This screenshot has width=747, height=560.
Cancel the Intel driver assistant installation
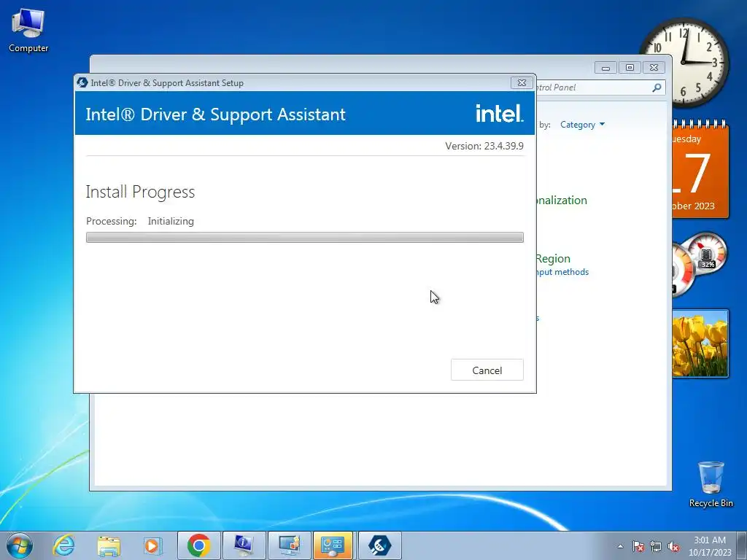[487, 370]
